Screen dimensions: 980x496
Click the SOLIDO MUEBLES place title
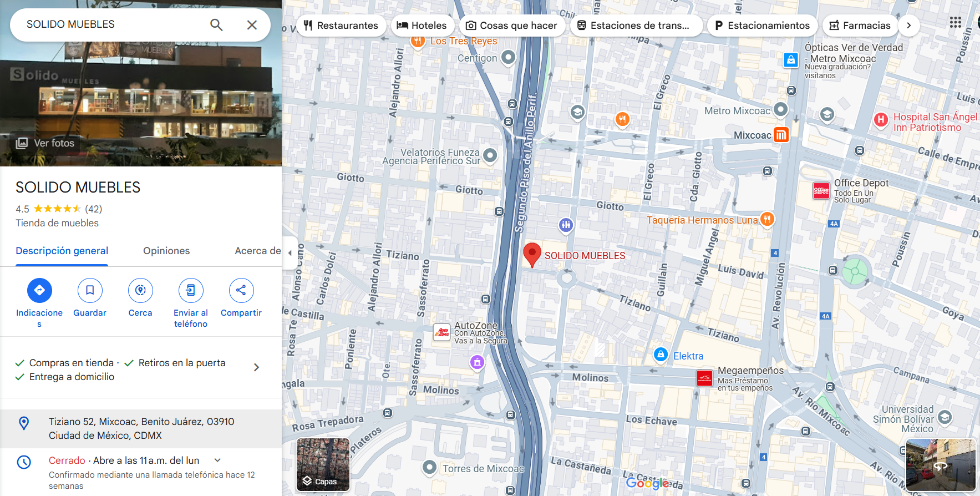pos(78,188)
